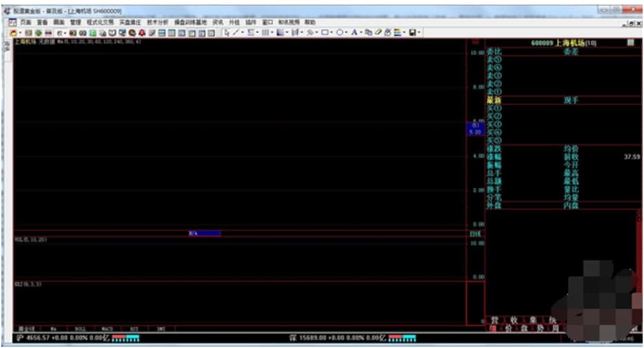Select the arrow pointer tool in toolbar

226,32
